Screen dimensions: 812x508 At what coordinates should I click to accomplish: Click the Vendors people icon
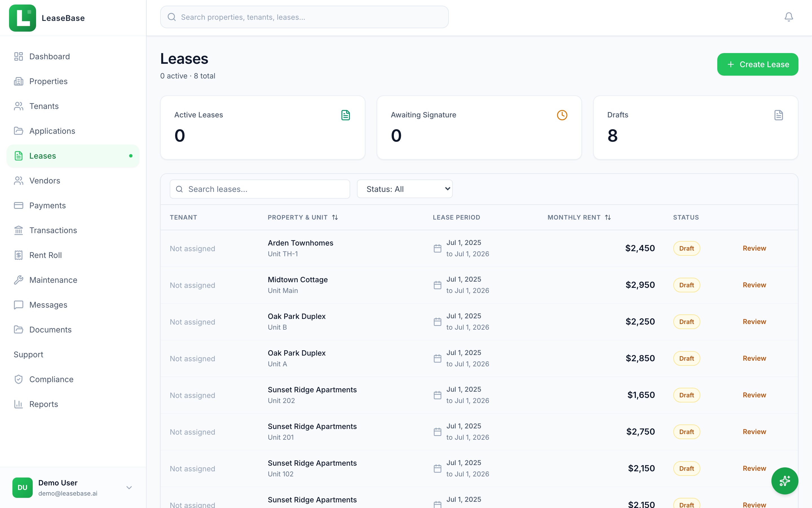point(18,181)
